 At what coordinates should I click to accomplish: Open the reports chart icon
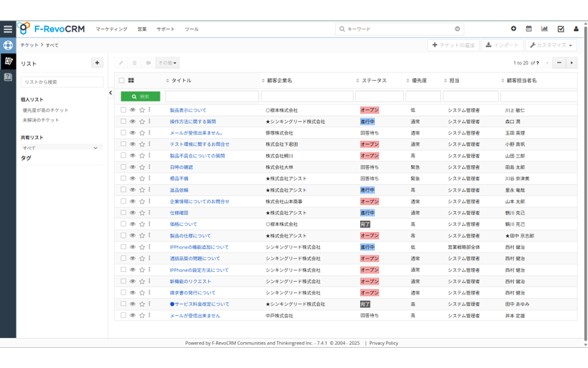tap(545, 29)
